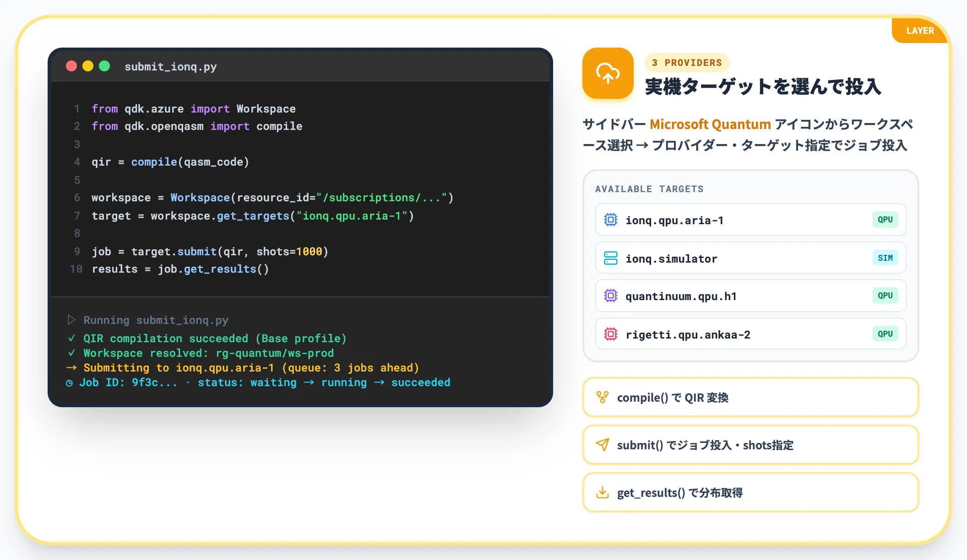Click the clock icon before Job ID
Image resolution: width=967 pixels, height=560 pixels.
tap(69, 383)
